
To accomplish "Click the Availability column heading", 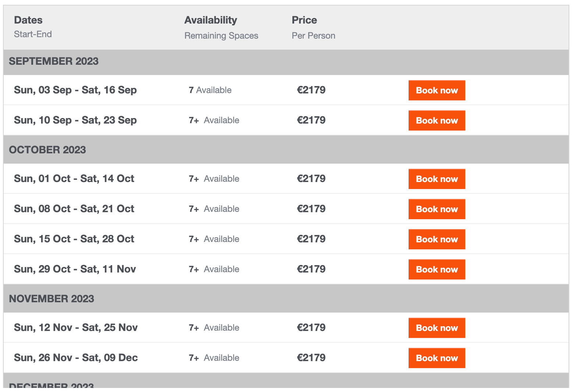I will 211,20.
